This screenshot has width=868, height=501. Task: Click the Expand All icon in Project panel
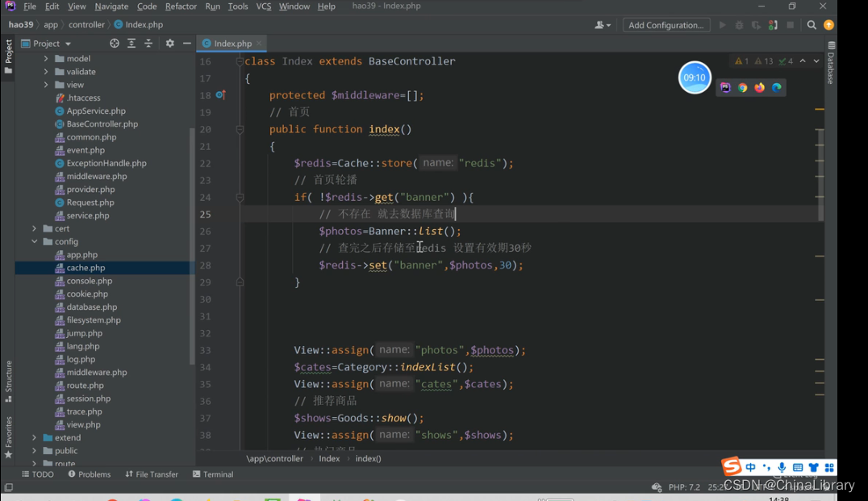[x=131, y=44]
